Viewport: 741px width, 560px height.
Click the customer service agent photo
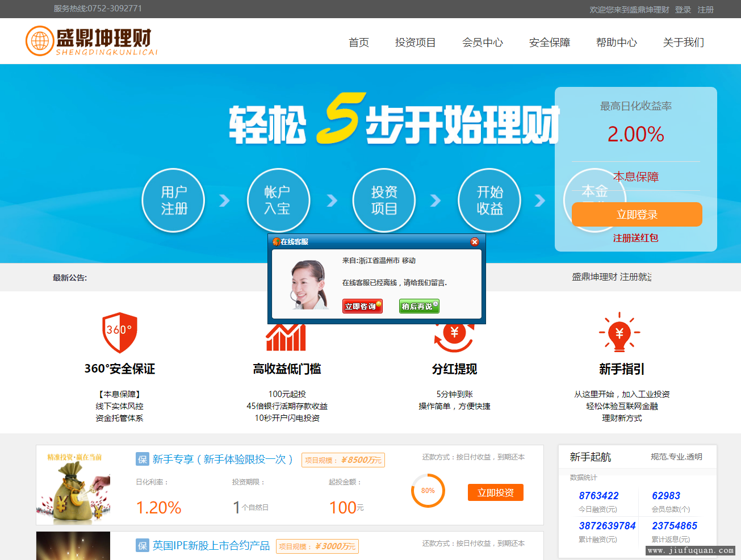309,285
